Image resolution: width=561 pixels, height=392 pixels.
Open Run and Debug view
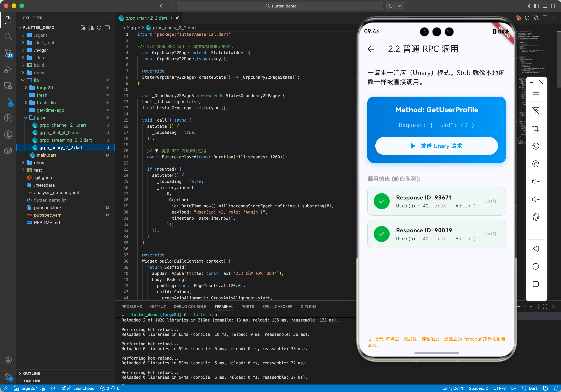point(8,69)
